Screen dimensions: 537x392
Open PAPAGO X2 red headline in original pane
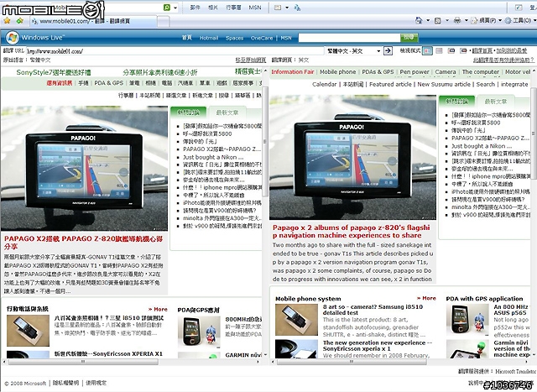coord(83,243)
